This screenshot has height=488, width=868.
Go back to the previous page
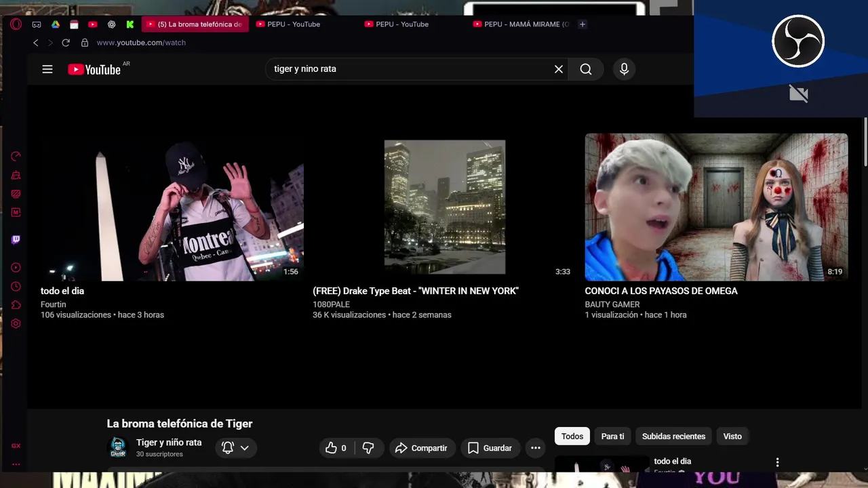click(36, 43)
